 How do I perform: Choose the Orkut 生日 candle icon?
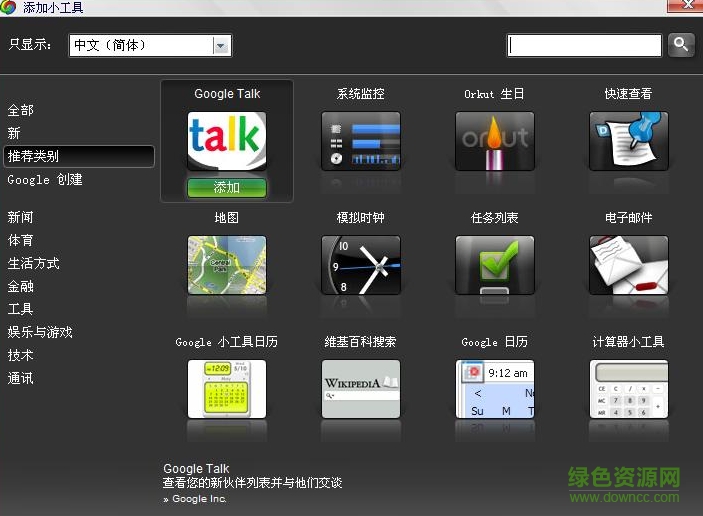495,141
